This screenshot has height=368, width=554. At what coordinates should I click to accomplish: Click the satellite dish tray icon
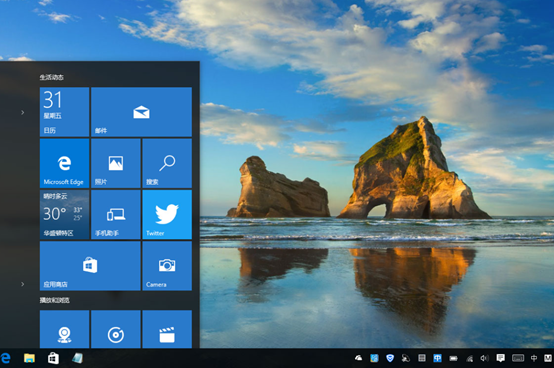pos(406,358)
